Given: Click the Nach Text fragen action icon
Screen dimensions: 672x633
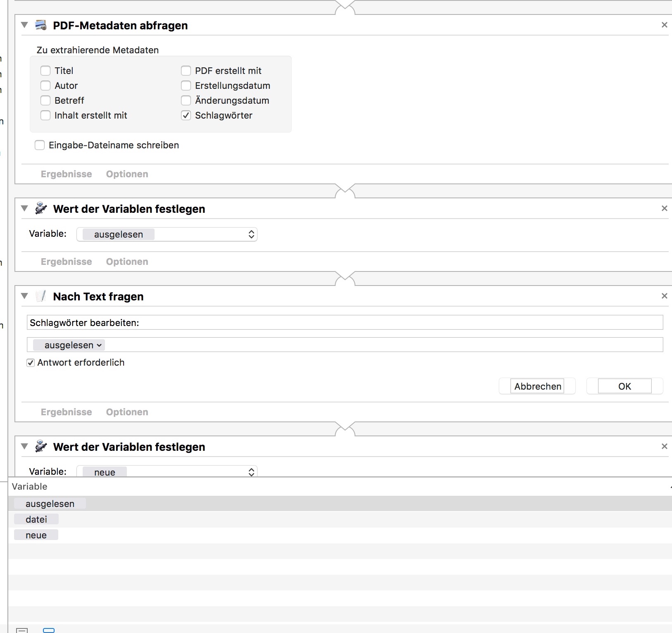Looking at the screenshot, I should pos(41,296).
